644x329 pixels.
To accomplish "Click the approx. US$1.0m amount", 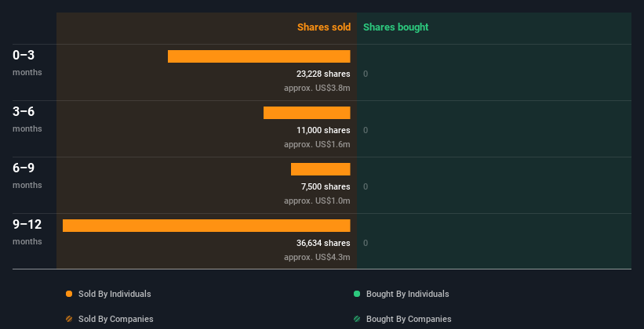I will point(317,201).
